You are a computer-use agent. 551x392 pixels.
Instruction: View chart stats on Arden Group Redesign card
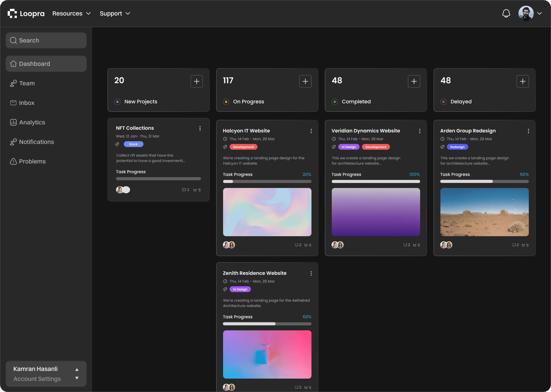point(525,245)
